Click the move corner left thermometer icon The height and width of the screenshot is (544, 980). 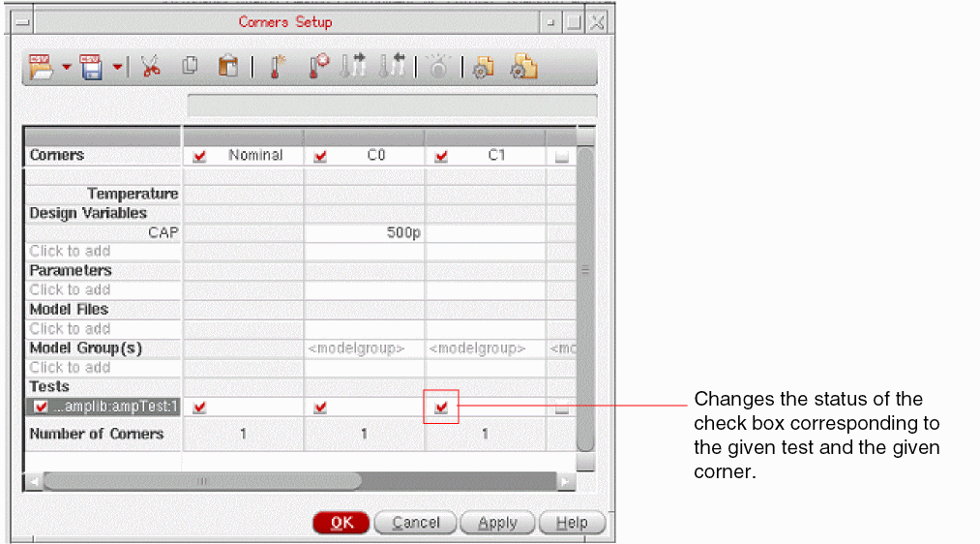point(392,66)
